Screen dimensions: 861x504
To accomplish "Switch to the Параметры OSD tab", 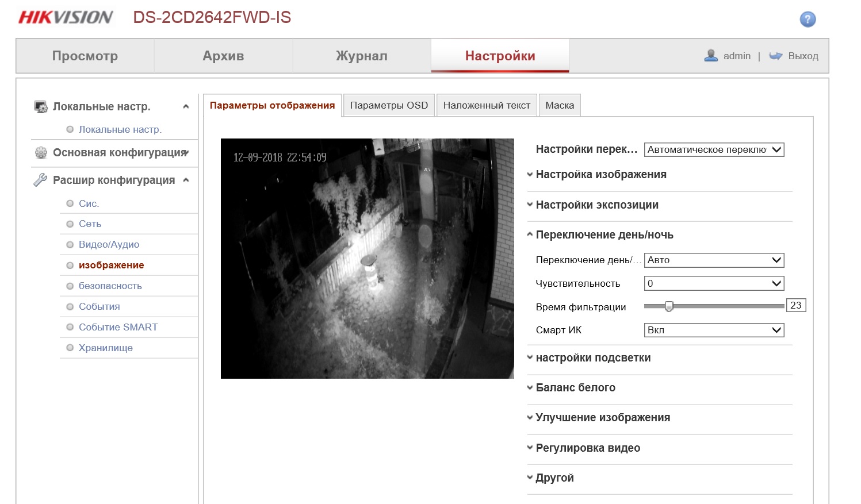I will pos(389,106).
